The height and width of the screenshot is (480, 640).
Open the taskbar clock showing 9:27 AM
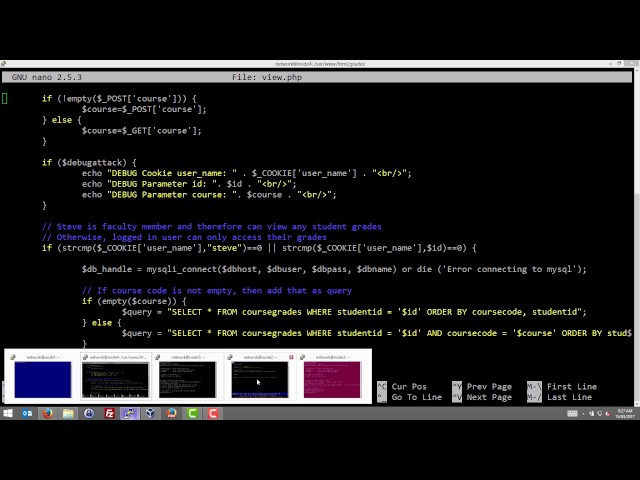(x=625, y=413)
